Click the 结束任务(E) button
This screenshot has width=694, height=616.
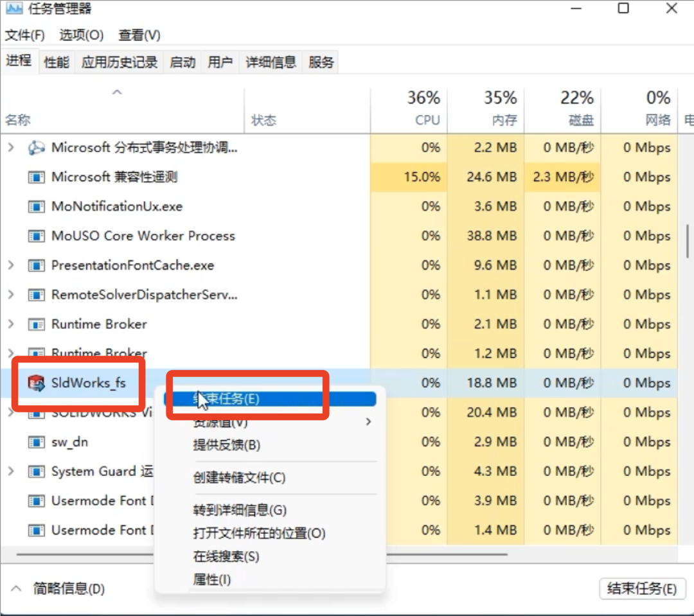pyautogui.click(x=642, y=589)
